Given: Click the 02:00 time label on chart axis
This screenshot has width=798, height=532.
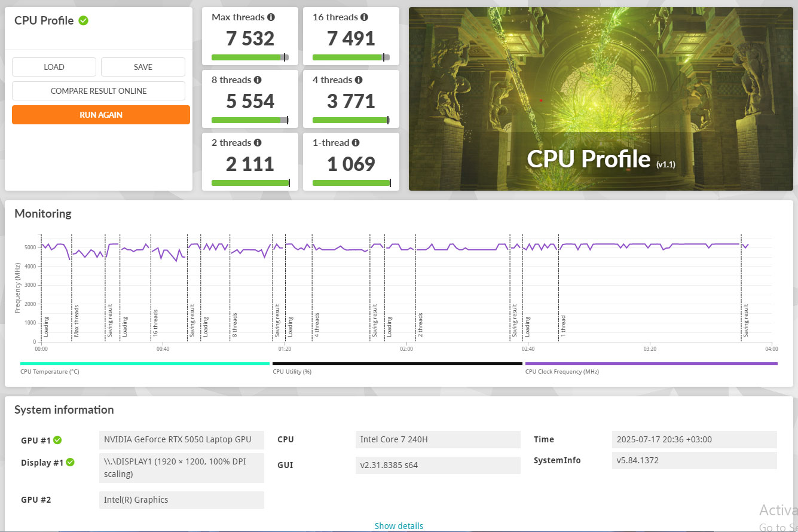Looking at the screenshot, I should pyautogui.click(x=406, y=348).
